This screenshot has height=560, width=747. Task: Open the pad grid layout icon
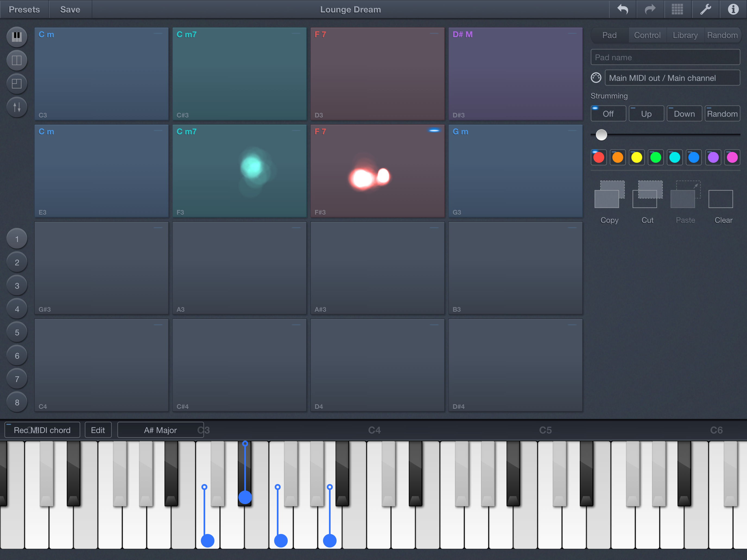point(677,9)
